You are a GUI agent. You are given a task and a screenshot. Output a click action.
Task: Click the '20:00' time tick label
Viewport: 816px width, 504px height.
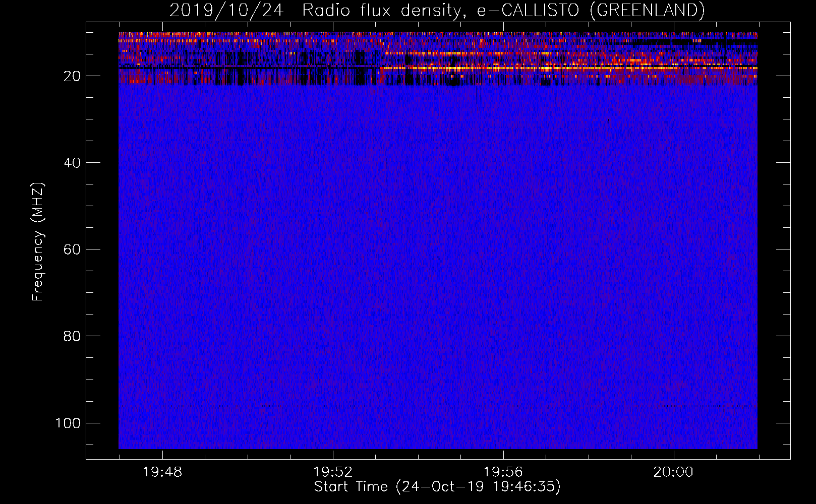(673, 472)
